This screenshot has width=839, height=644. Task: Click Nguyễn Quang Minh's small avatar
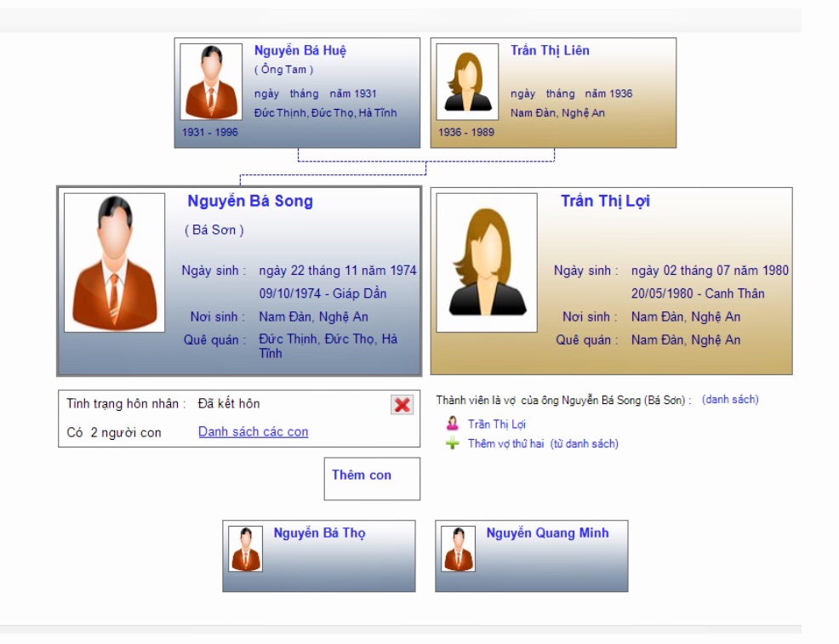click(x=458, y=549)
